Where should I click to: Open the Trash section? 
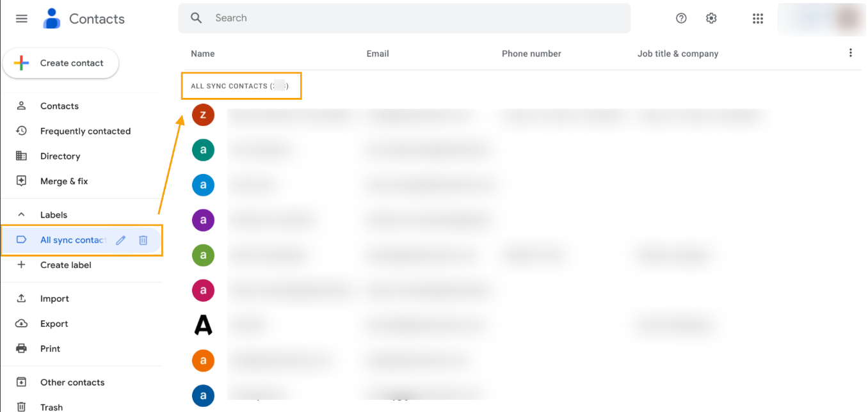point(51,406)
